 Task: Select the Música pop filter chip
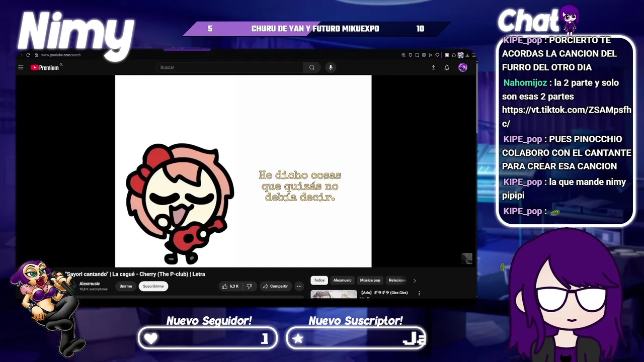click(370, 280)
